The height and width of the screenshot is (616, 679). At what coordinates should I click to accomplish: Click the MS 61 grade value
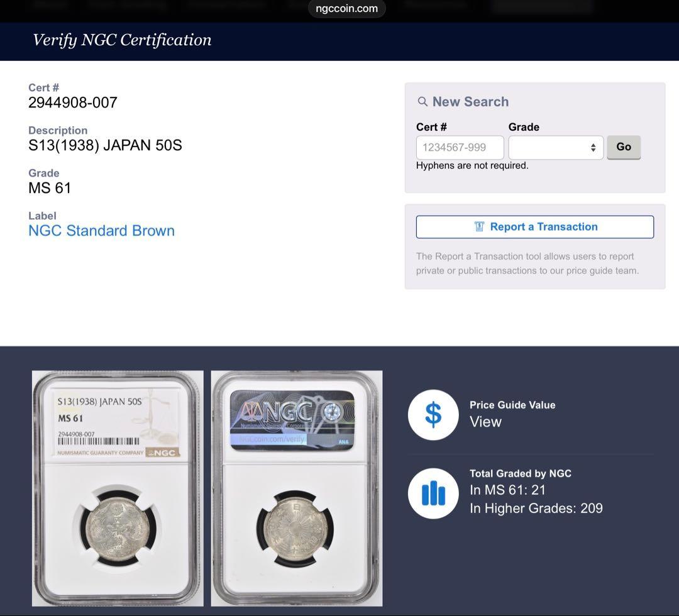50,188
